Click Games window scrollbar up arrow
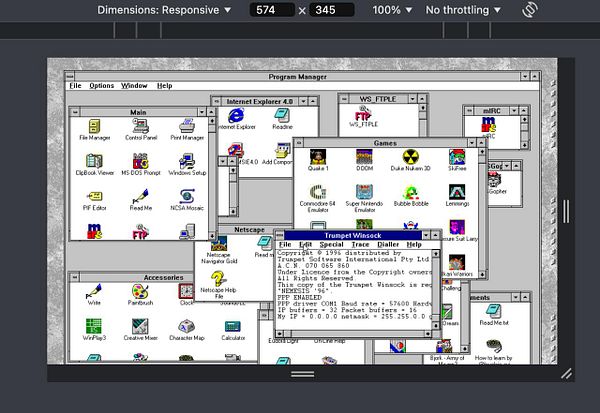The width and height of the screenshot is (600, 413). coord(482,152)
